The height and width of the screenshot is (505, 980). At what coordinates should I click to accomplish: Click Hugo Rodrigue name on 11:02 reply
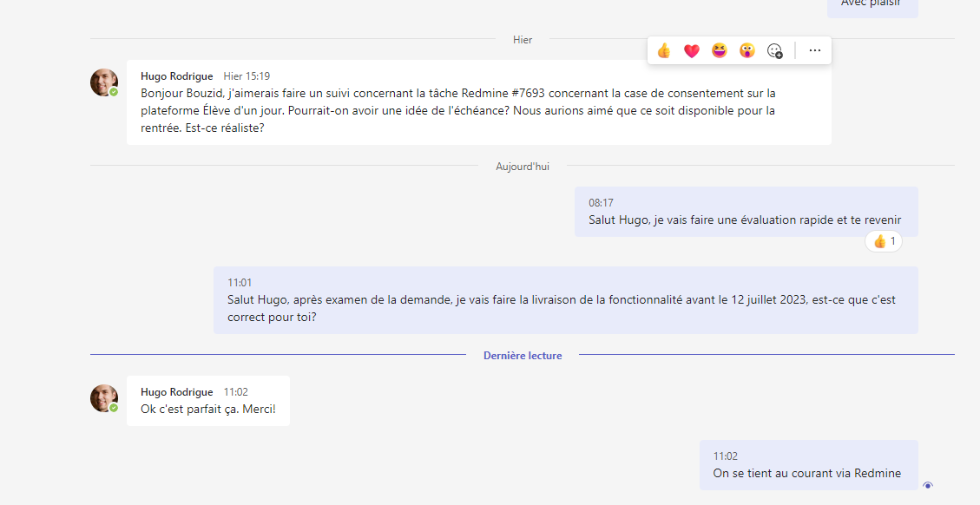click(x=176, y=392)
